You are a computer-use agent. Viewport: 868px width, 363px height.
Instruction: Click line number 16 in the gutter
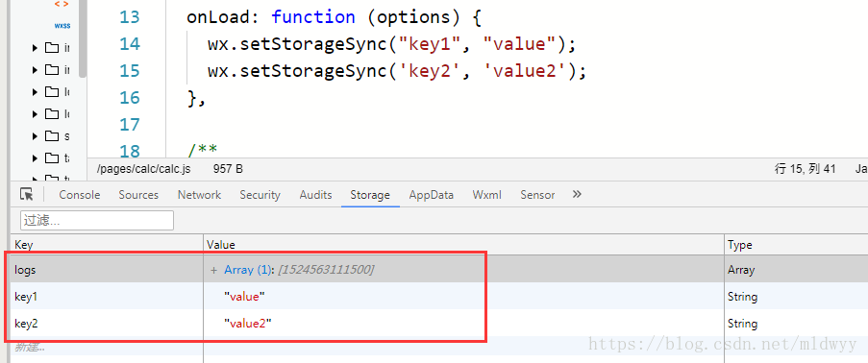click(130, 97)
